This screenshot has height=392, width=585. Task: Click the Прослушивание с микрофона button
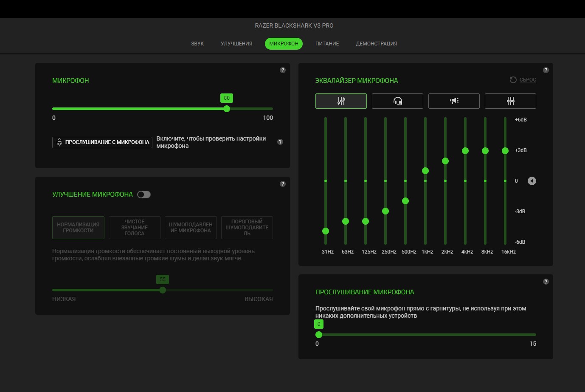point(102,142)
